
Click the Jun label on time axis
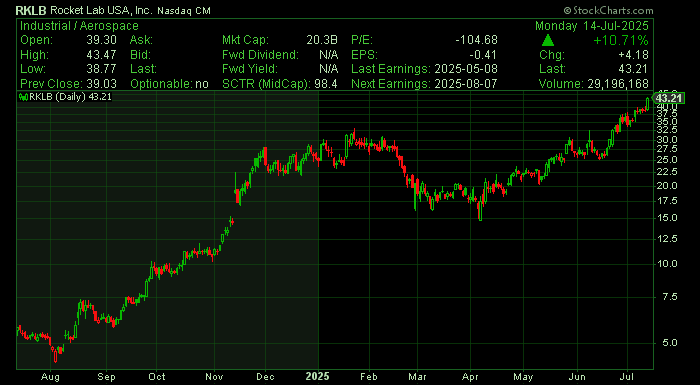point(578,377)
